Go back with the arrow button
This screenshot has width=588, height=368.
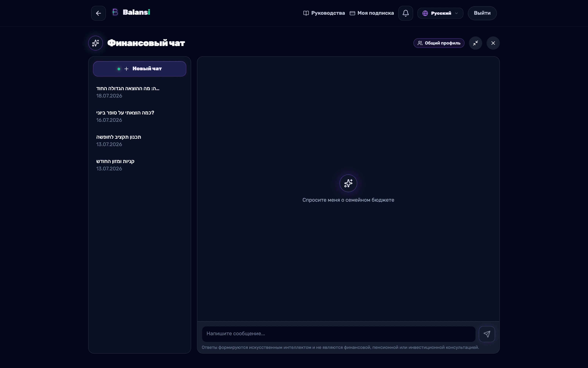coord(98,13)
